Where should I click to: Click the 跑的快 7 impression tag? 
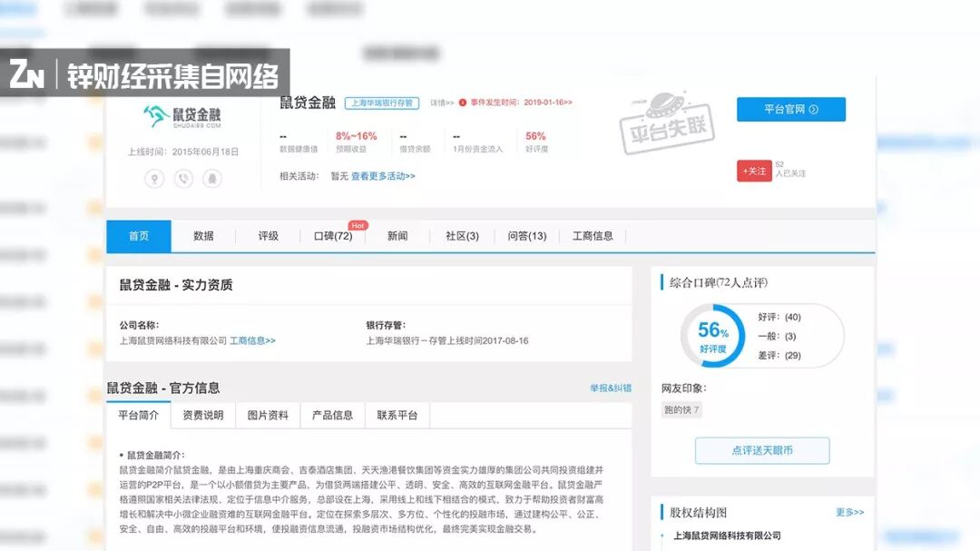(681, 410)
